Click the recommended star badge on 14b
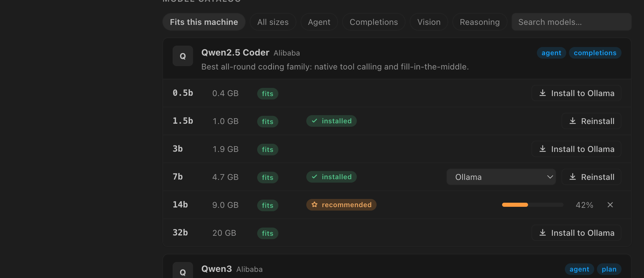 [x=341, y=205]
